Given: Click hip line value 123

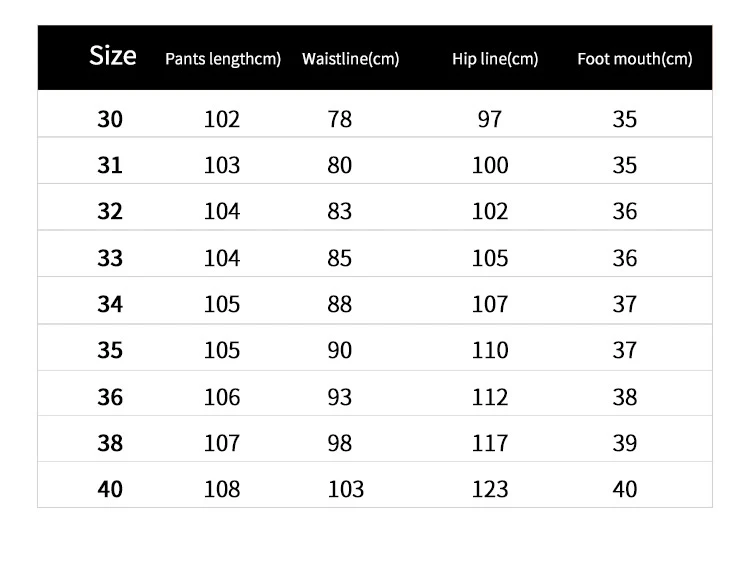Looking at the screenshot, I should [490, 489].
